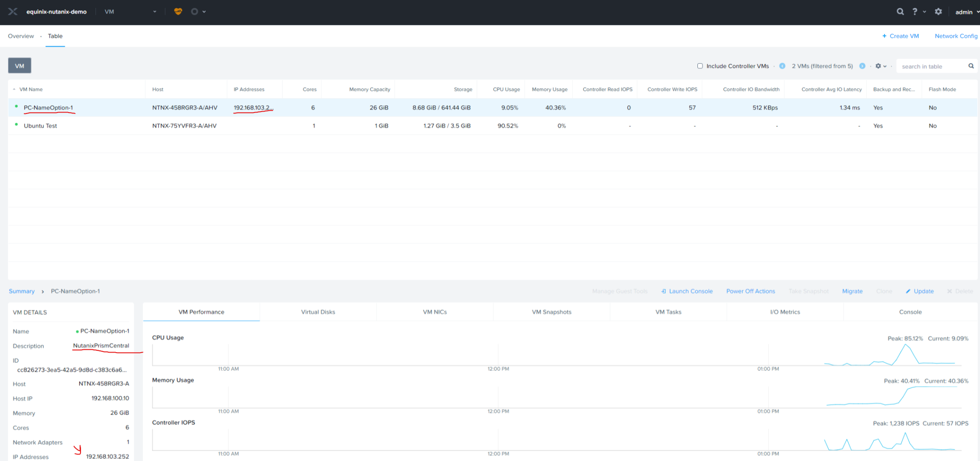The image size is (980, 461).
Task: Open the admin user dropdown
Action: 967,12
